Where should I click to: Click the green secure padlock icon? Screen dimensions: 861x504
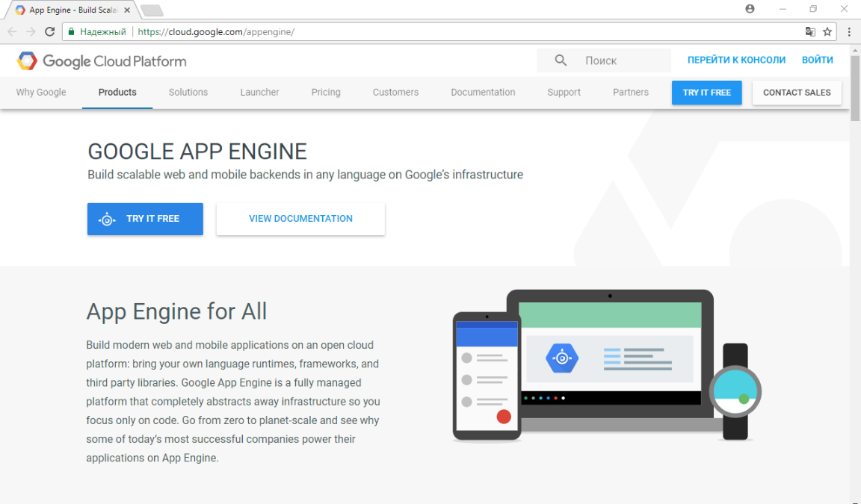click(x=71, y=32)
